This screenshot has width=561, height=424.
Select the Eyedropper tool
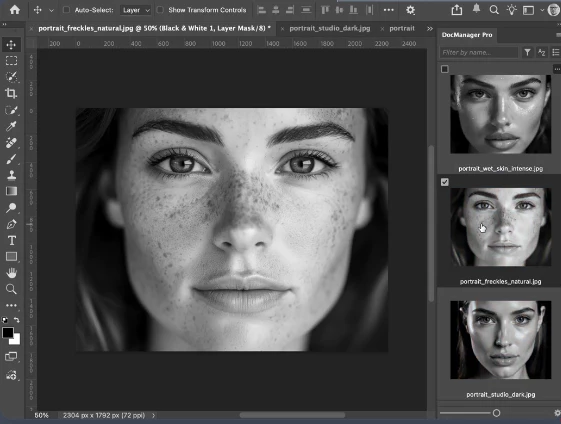(11, 126)
